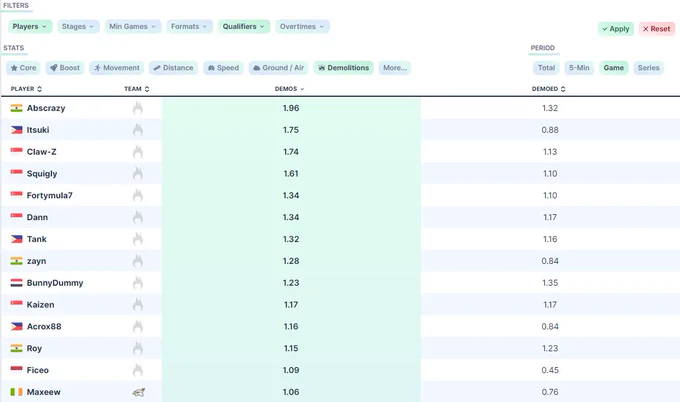Click the flag icon beside Squigly
The width and height of the screenshot is (680, 402).
[x=16, y=173]
